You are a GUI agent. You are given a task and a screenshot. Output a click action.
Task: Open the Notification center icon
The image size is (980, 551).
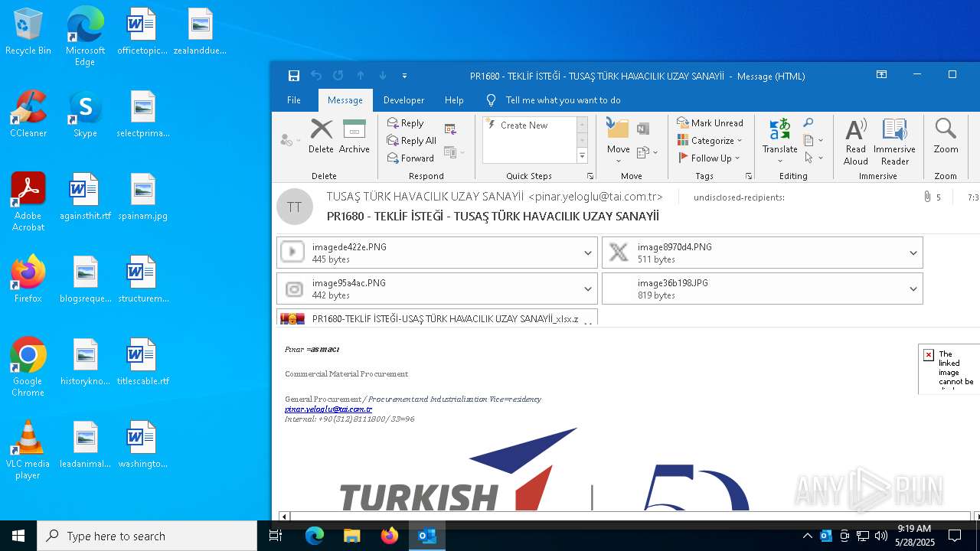coord(955,536)
